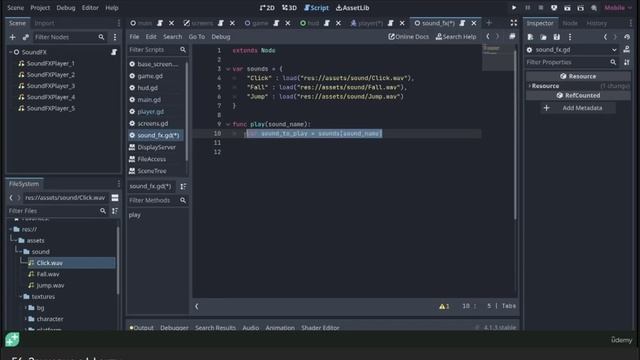640x360 pixels.
Task: Open Scene dock extra options menu
Action: (115, 37)
